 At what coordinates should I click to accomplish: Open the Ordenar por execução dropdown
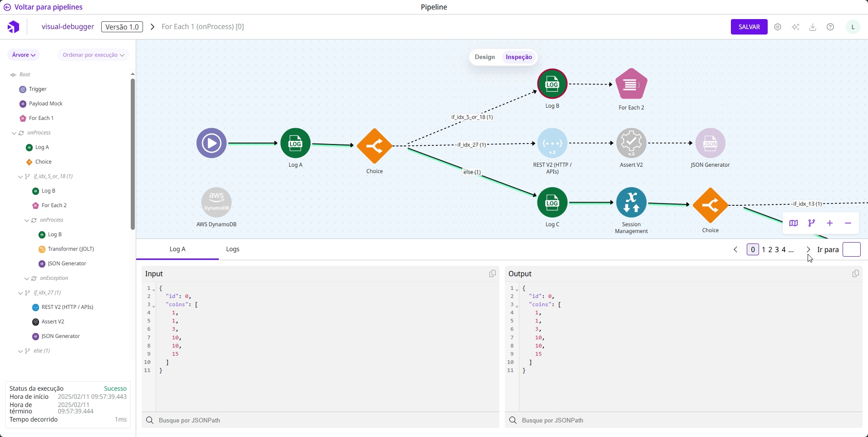point(93,55)
